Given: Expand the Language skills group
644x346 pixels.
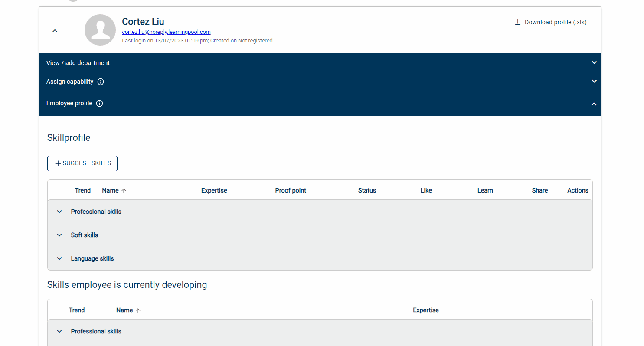Looking at the screenshot, I should 59,259.
